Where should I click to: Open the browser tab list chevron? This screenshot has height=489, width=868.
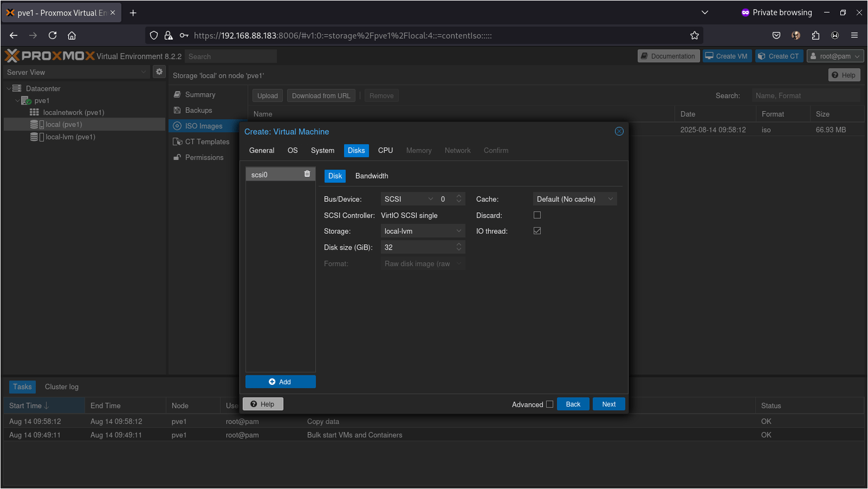click(705, 12)
